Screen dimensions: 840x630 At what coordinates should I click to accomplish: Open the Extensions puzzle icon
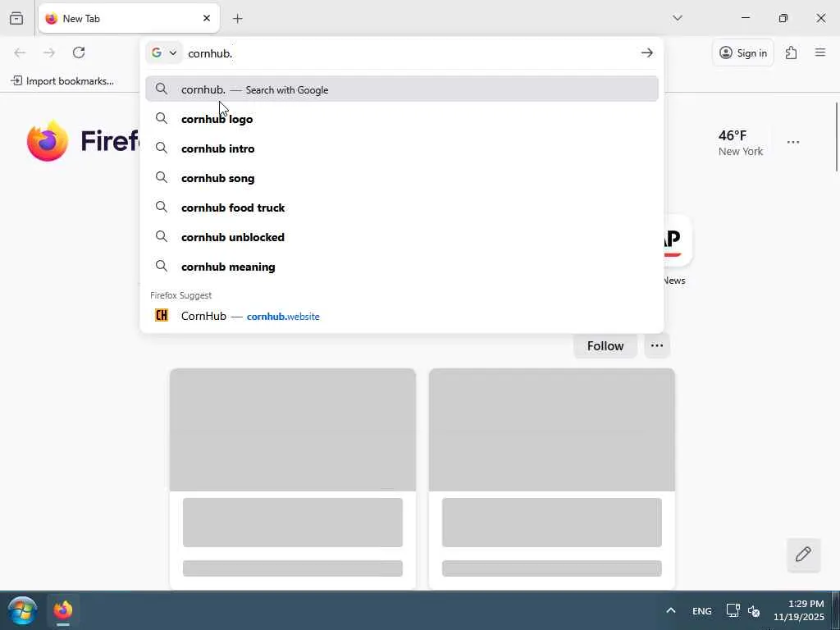[x=792, y=52]
